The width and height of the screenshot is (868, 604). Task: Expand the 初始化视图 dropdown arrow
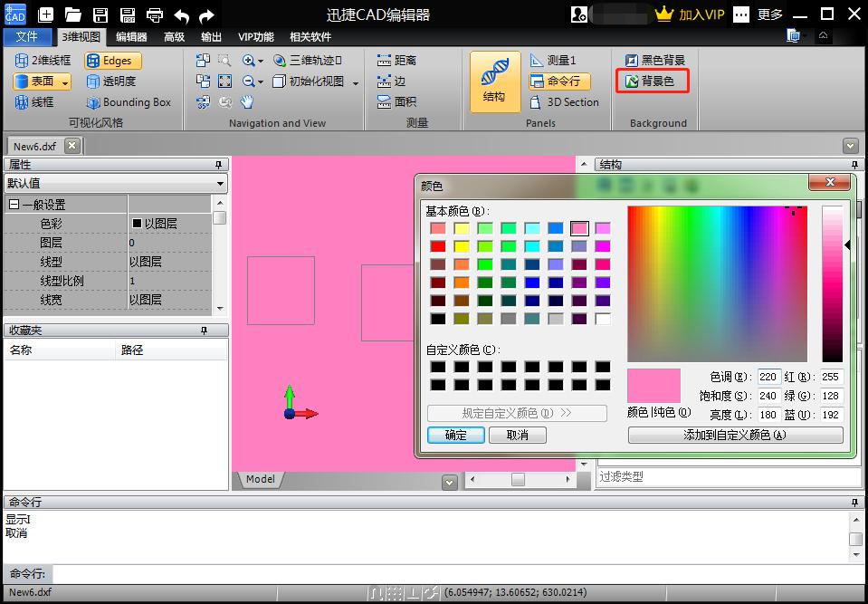coord(355,82)
